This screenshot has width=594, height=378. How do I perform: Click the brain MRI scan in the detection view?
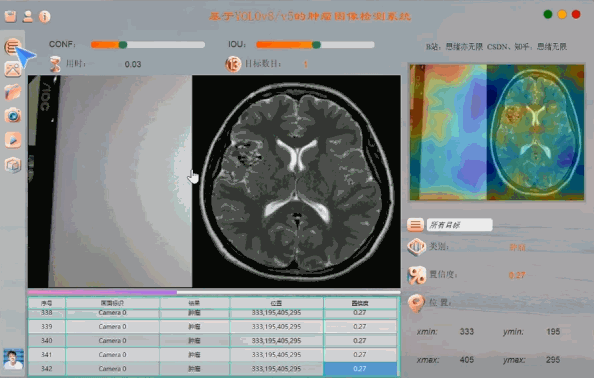click(x=296, y=181)
